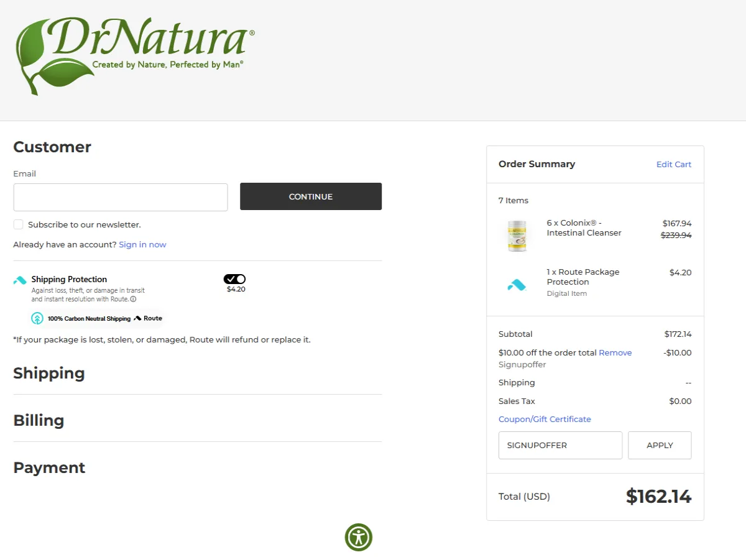The image size is (746, 560).
Task: Click the Colonix Intestinal Cleanser product thumbnail
Action: coord(517,236)
